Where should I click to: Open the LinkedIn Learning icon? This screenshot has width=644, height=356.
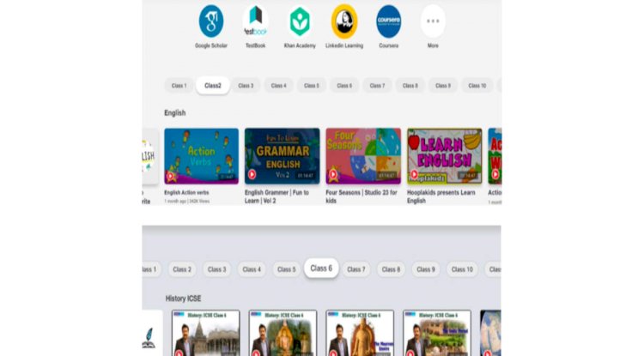(344, 21)
